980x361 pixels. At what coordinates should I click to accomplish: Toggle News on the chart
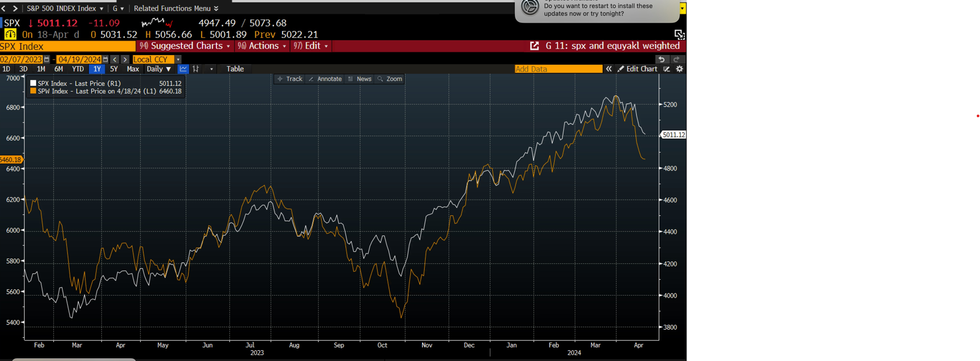click(359, 79)
